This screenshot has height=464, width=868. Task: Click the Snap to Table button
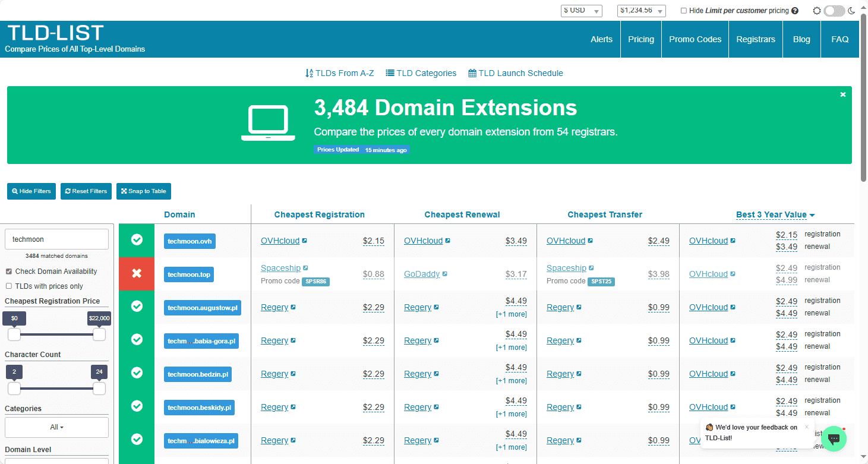click(x=144, y=191)
